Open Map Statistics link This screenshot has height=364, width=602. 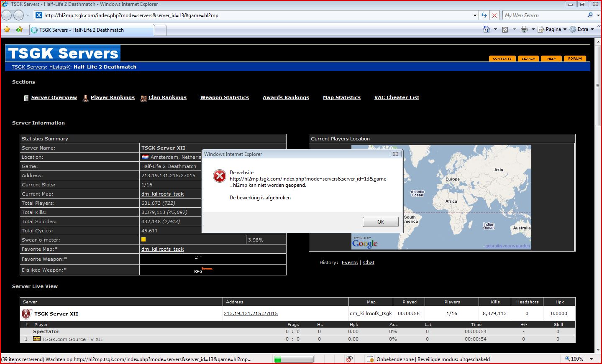342,97
